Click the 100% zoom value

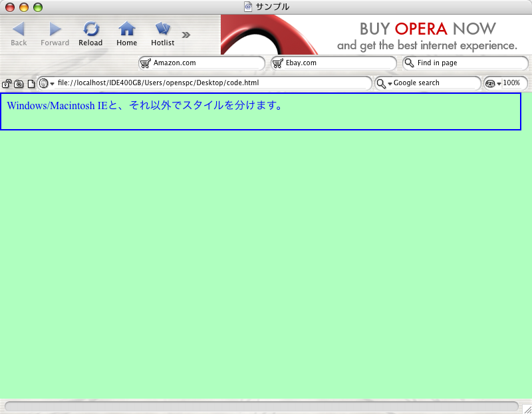click(511, 83)
